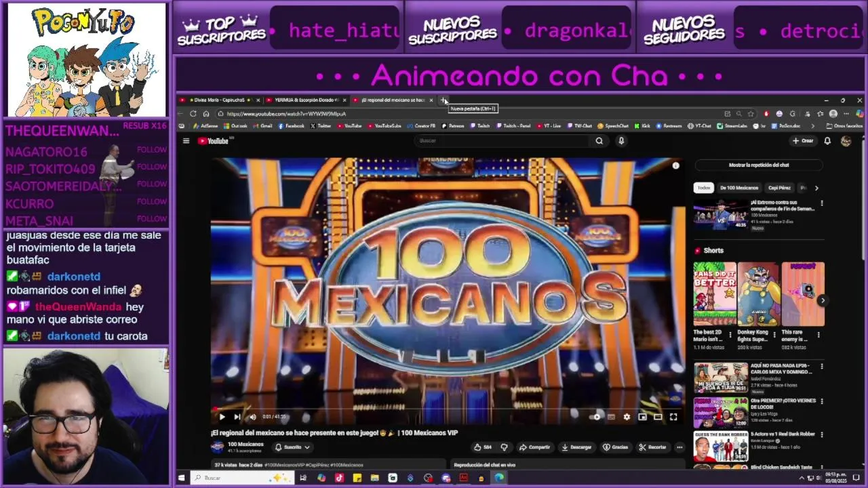Play the 100 Mexicanos video
The image size is (868, 488).
click(x=222, y=417)
